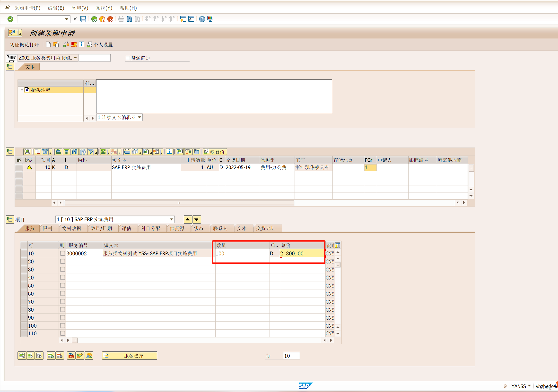This screenshot has height=392, width=558.
Task: Open service number 3000002 link
Action: click(77, 253)
